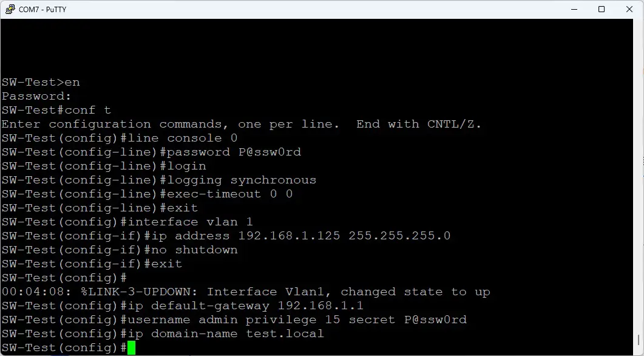Open the PuTTY system menu icon
Screen dimensions: 644x356
[x=8, y=9]
